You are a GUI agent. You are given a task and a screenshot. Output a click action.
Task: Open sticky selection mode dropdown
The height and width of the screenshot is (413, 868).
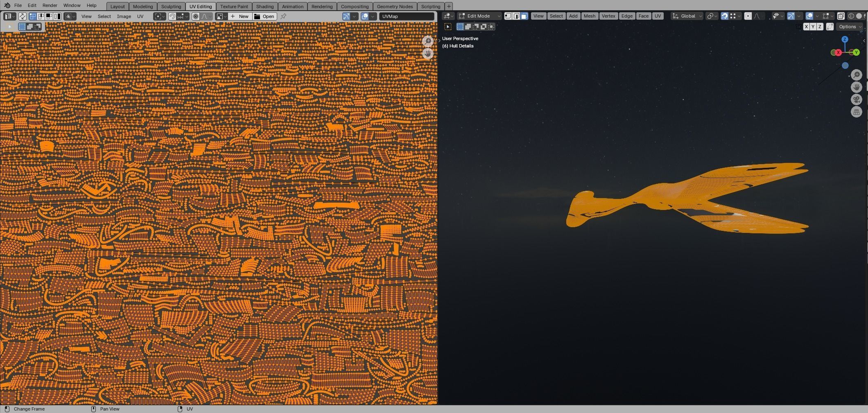click(70, 16)
